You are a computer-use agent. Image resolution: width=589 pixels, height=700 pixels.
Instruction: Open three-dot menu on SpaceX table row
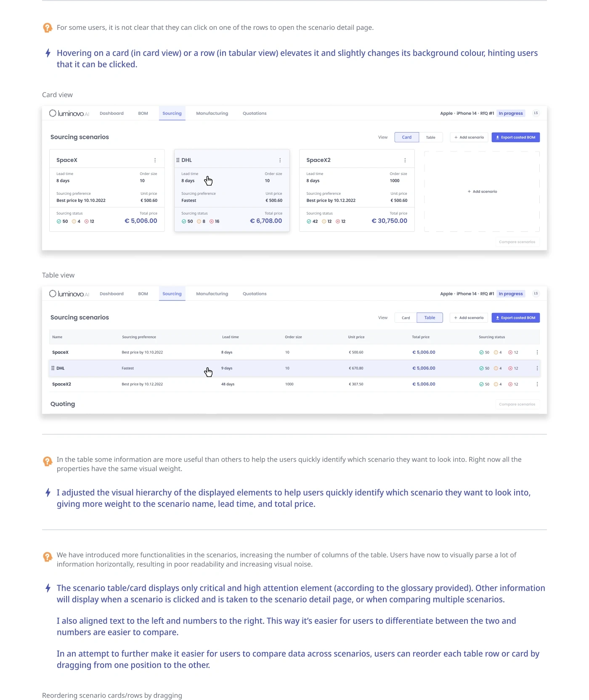tap(537, 353)
